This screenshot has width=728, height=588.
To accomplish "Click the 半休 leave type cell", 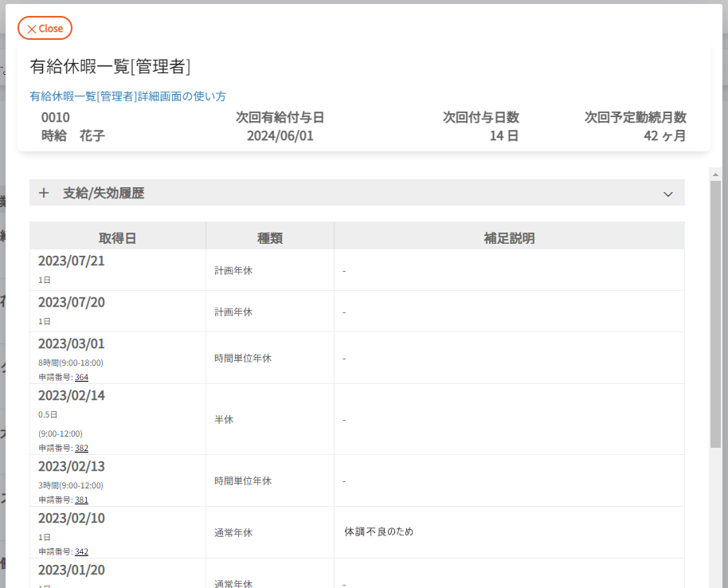I will pyautogui.click(x=224, y=419).
